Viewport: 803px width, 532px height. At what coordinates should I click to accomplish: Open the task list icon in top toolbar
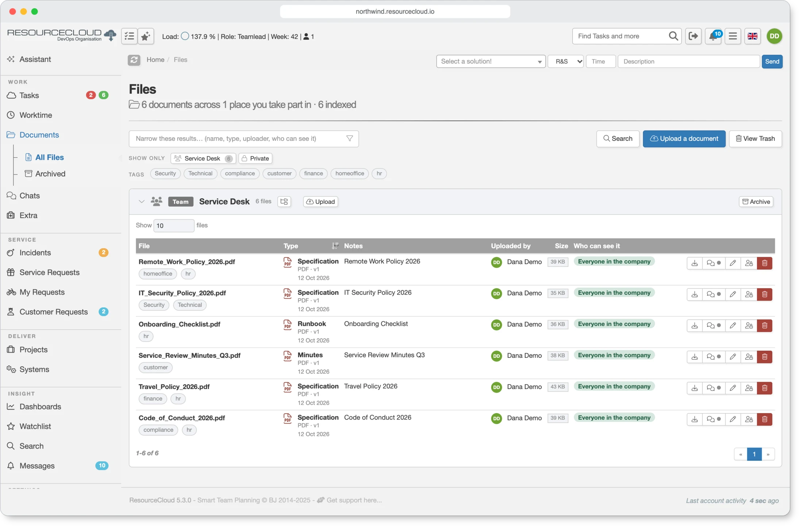[x=129, y=36]
